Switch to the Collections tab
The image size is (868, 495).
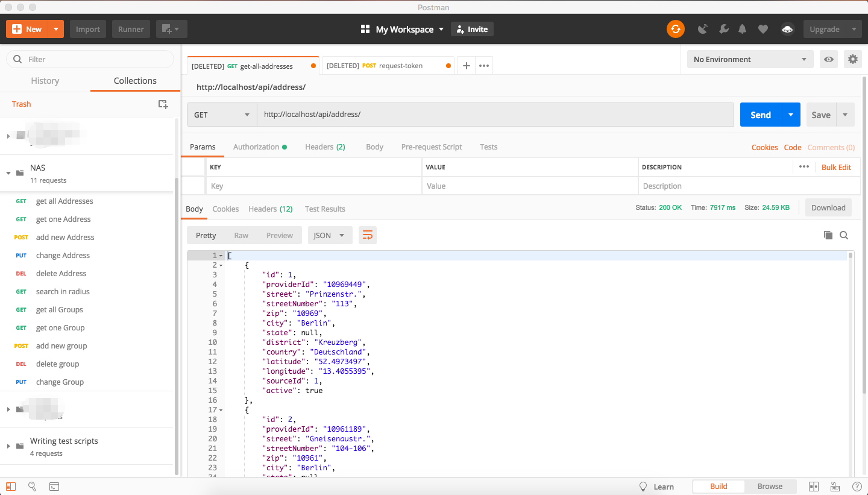135,81
